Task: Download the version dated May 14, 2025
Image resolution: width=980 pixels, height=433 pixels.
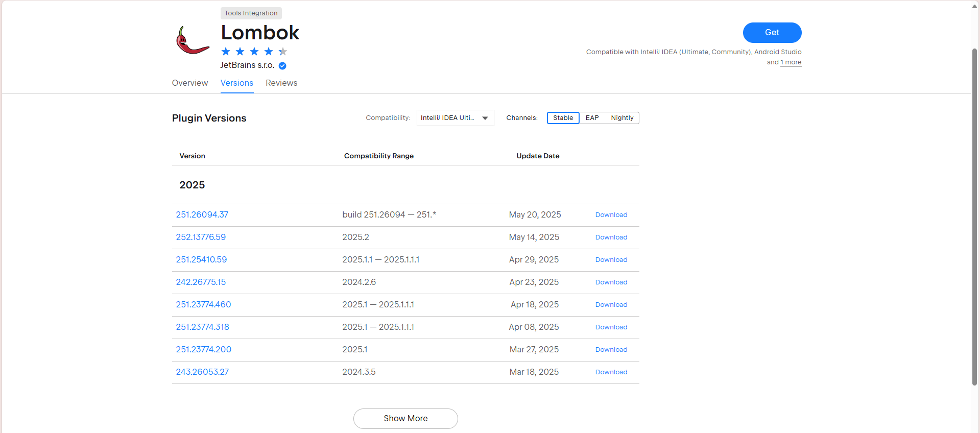Action: coord(611,237)
